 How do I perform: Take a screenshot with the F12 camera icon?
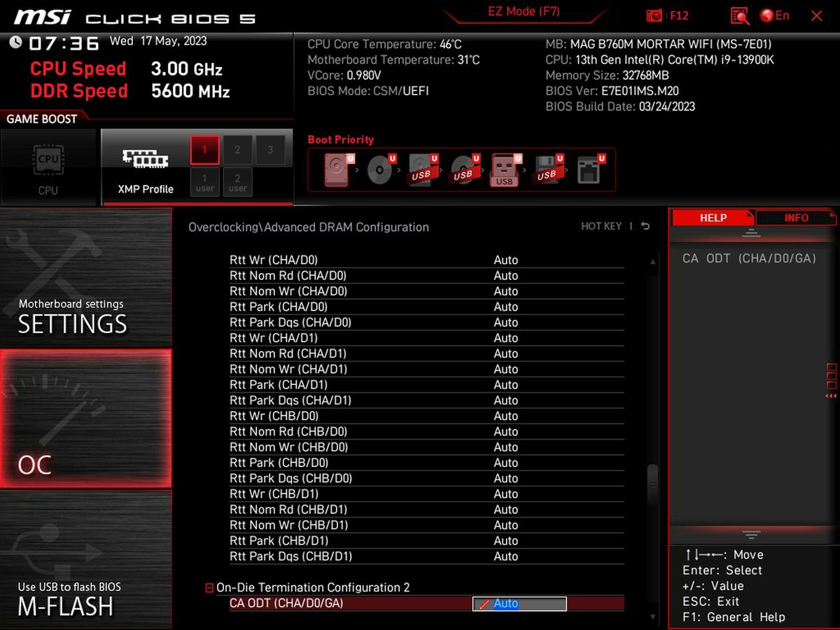pyautogui.click(x=654, y=15)
